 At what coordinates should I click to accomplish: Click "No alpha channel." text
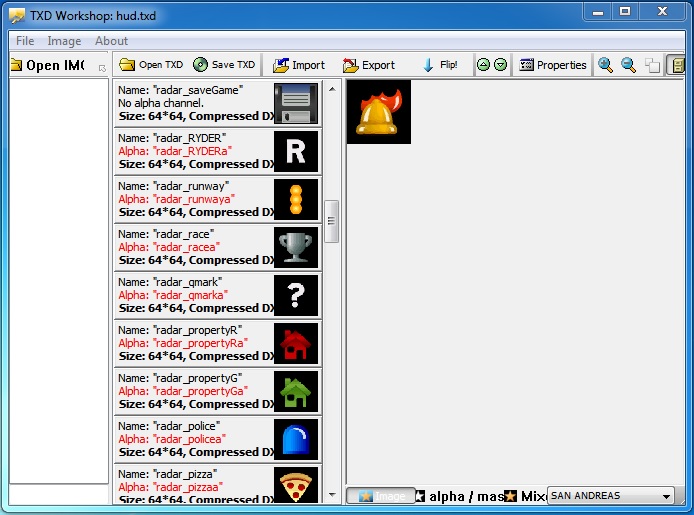161,103
